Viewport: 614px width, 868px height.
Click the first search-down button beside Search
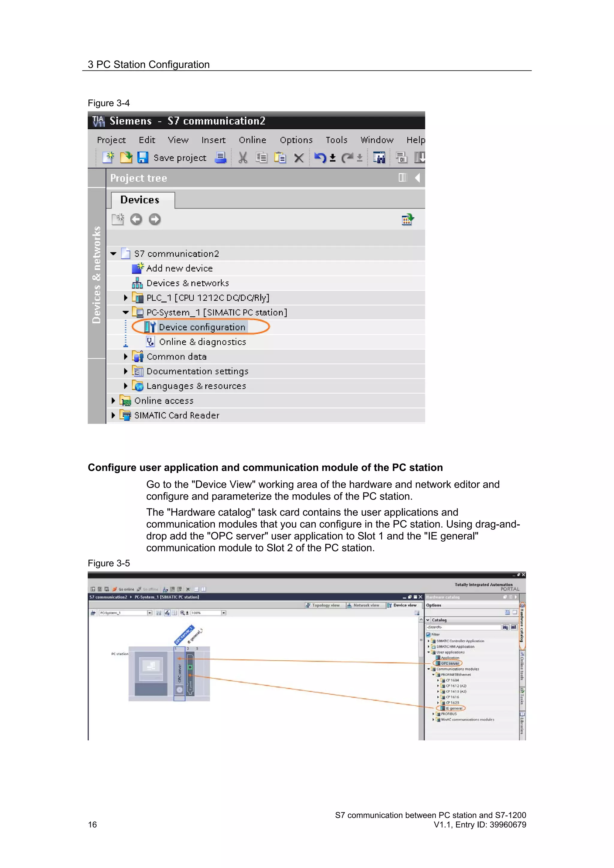click(x=505, y=627)
